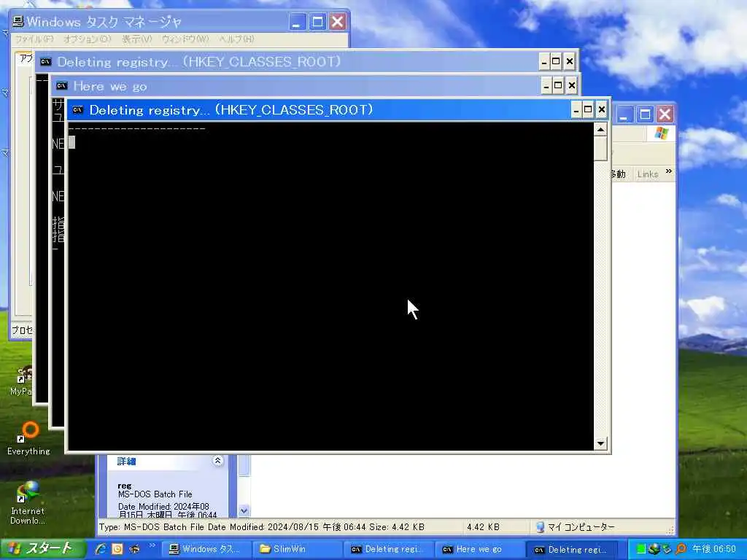The height and width of the screenshot is (560, 747).
Task: Close the rear Deleting registry console
Action: point(569,61)
